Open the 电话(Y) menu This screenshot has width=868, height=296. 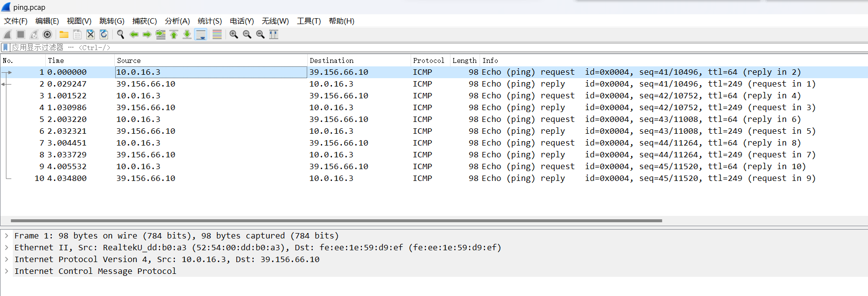click(x=242, y=21)
